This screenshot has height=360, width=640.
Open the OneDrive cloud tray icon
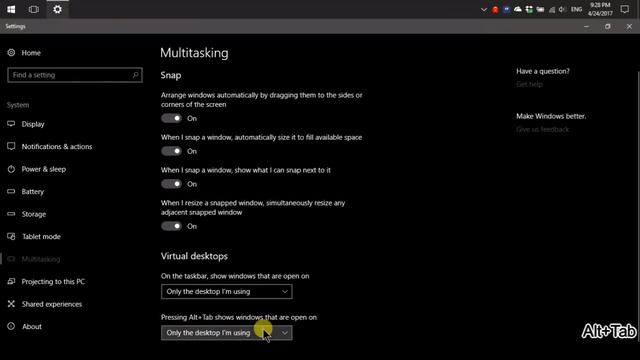point(518,9)
